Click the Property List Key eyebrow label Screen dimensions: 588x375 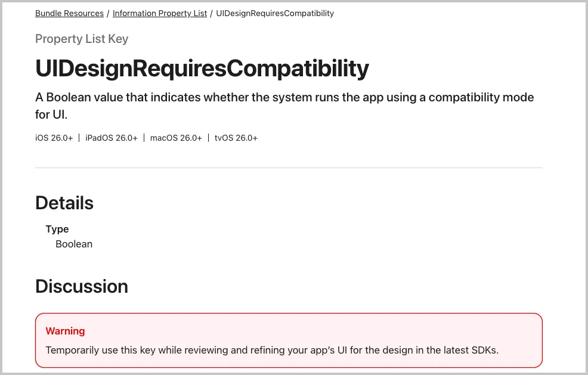coord(82,39)
